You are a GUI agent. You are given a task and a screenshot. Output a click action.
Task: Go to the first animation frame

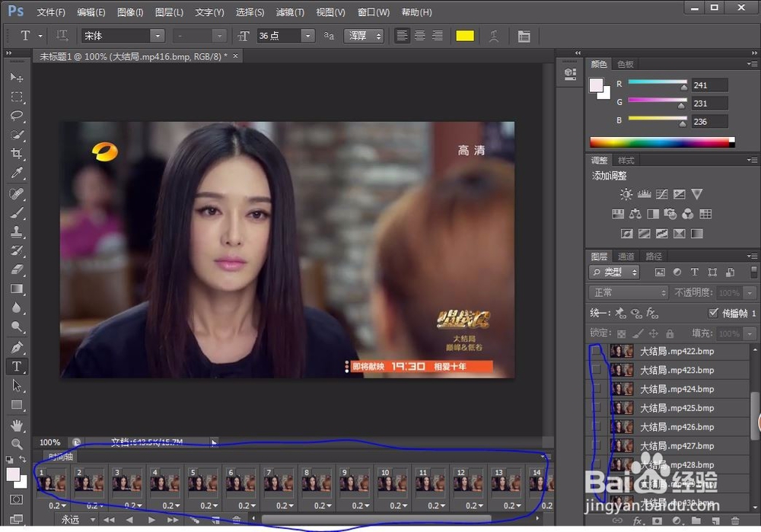point(109,520)
